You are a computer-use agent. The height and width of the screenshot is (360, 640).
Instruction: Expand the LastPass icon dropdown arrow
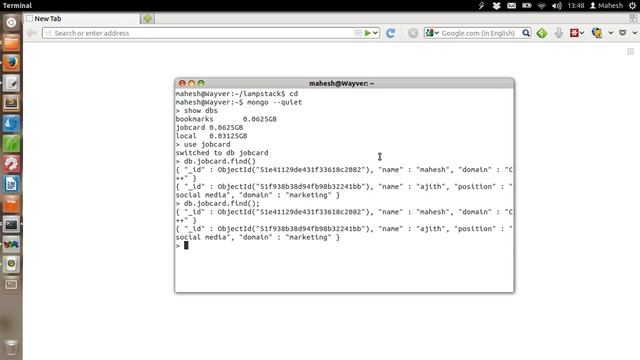coord(582,33)
